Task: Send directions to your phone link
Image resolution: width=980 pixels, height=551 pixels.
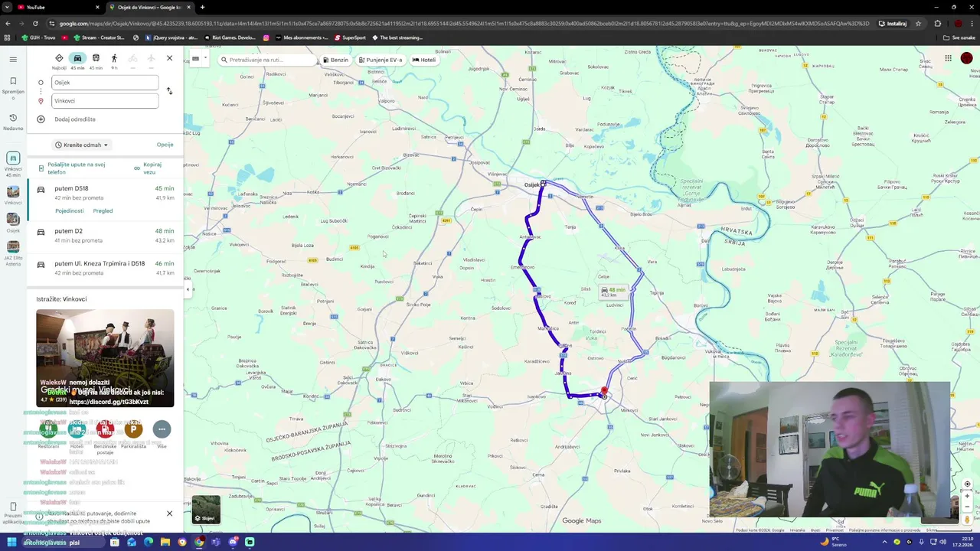Action: pyautogui.click(x=76, y=168)
